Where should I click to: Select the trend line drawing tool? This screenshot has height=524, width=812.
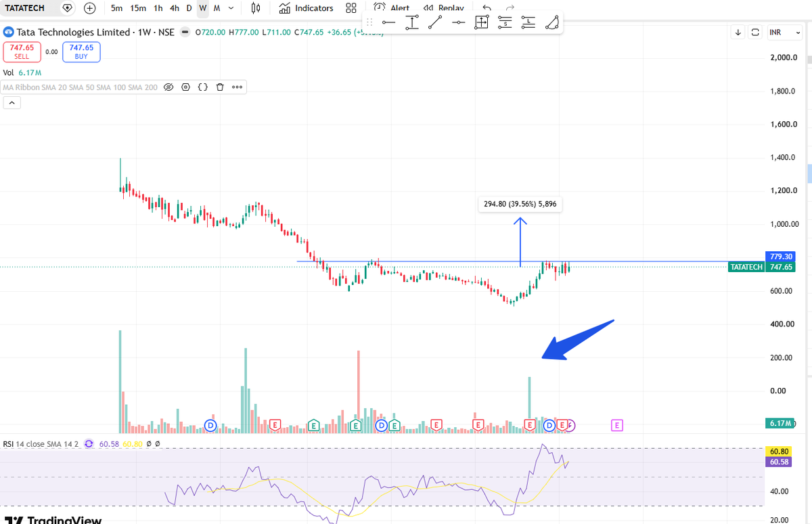point(435,22)
